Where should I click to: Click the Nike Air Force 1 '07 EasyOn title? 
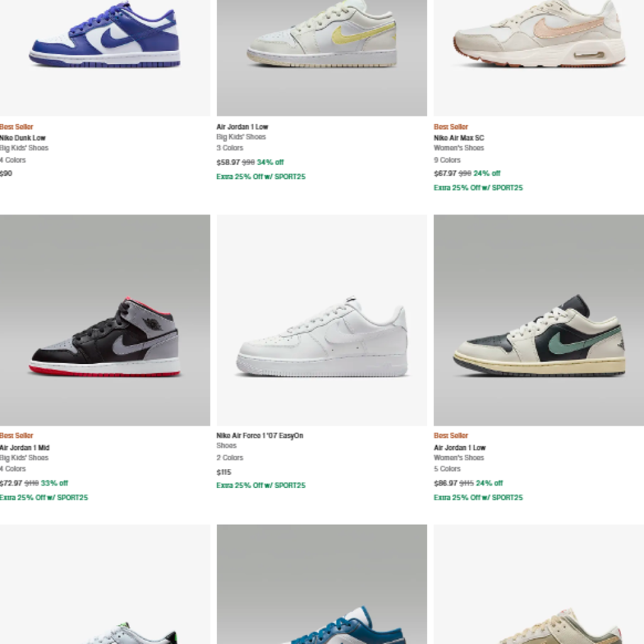260,435
